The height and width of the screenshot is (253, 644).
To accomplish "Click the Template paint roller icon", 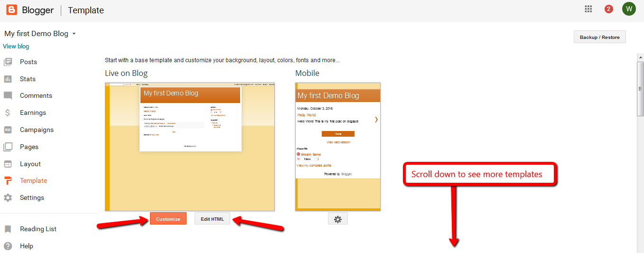I will (8, 180).
